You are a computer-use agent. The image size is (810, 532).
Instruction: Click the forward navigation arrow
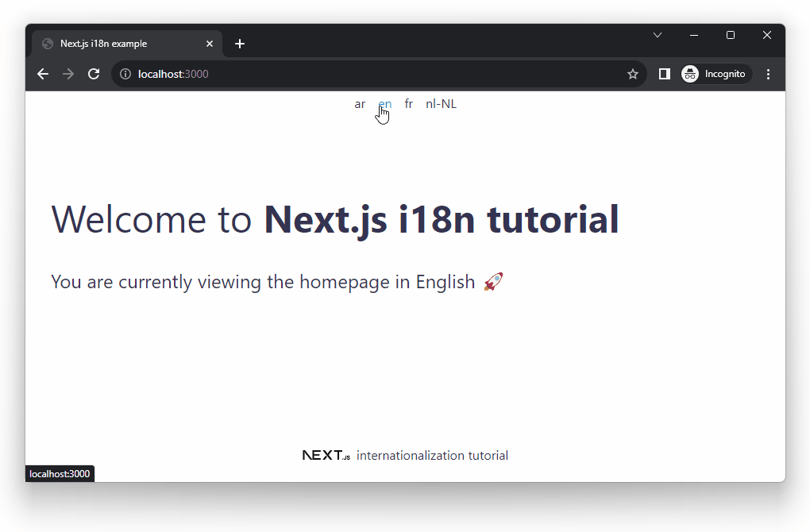pos(68,74)
